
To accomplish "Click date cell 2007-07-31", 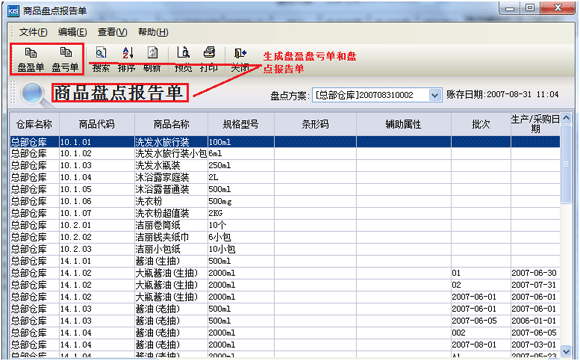I will 534,285.
